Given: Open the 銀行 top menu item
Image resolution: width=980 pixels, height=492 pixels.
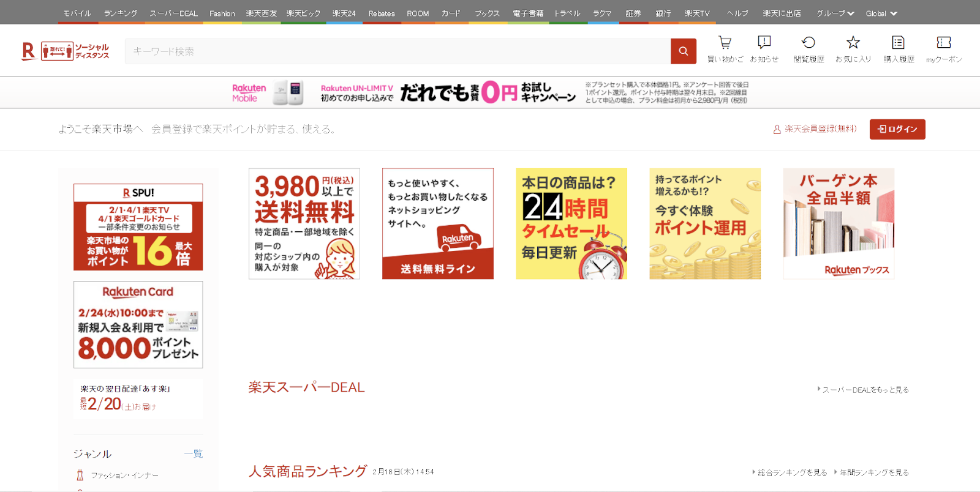Looking at the screenshot, I should (x=663, y=13).
